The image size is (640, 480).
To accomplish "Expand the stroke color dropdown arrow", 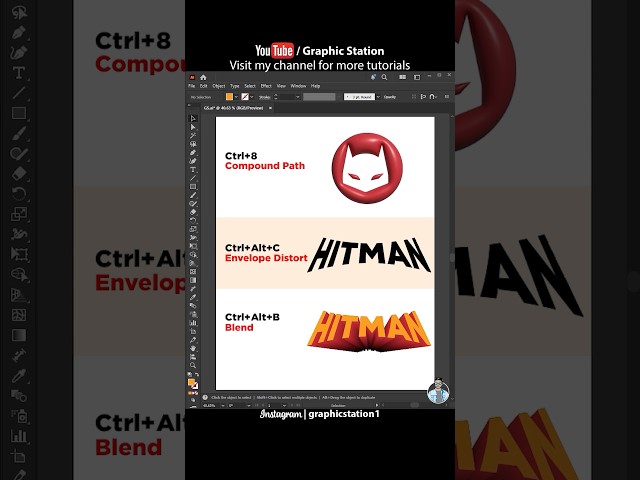I will (252, 97).
